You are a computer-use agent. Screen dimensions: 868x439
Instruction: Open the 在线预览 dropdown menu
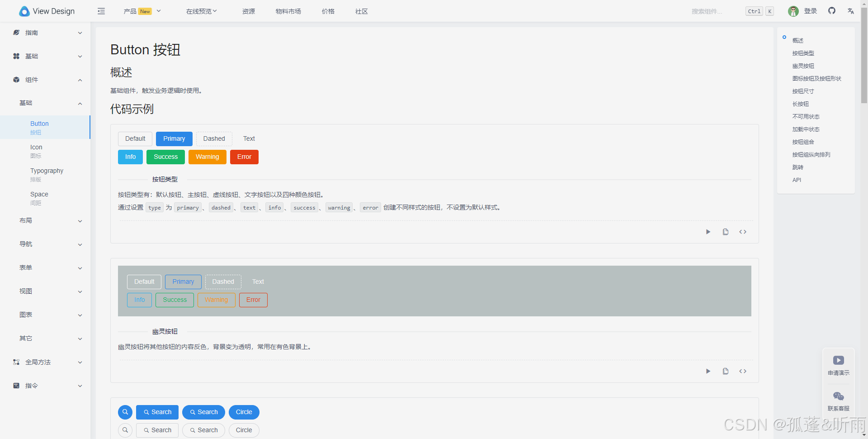202,11
